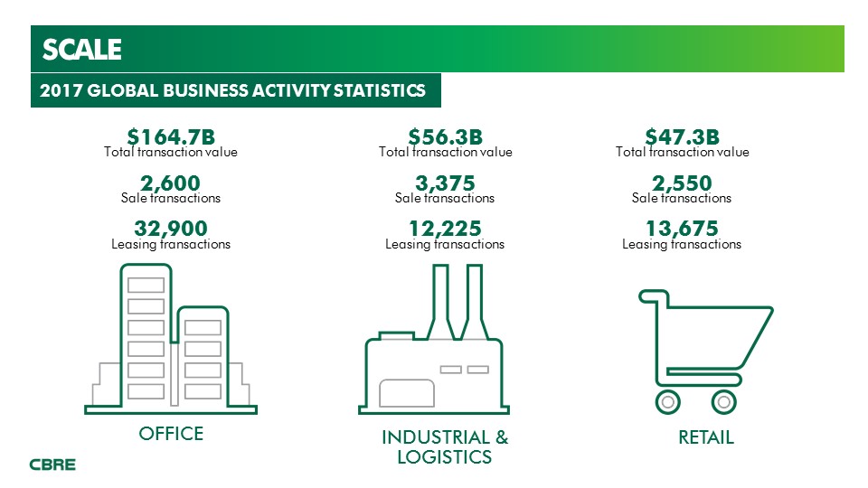
Task: Select the SCALE slide title
Action: 82,50
